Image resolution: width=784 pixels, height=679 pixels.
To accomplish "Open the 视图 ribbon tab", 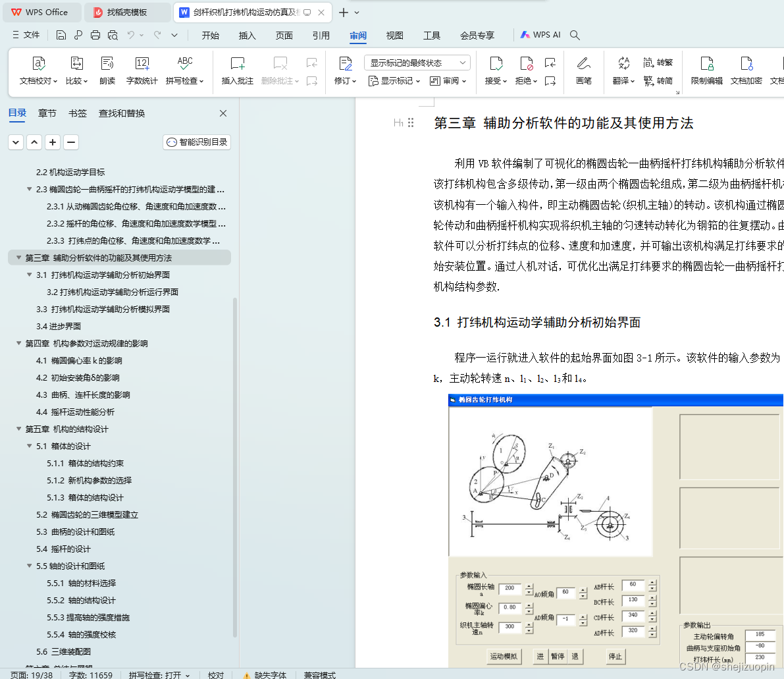I will tap(394, 36).
